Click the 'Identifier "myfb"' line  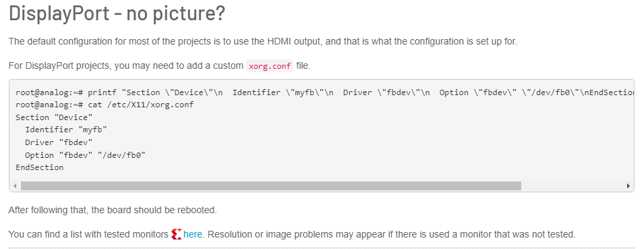pos(66,130)
